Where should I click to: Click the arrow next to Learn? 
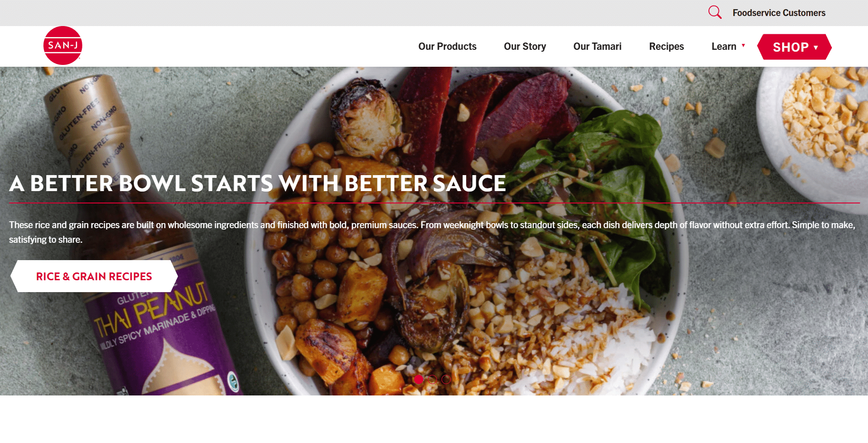click(743, 45)
